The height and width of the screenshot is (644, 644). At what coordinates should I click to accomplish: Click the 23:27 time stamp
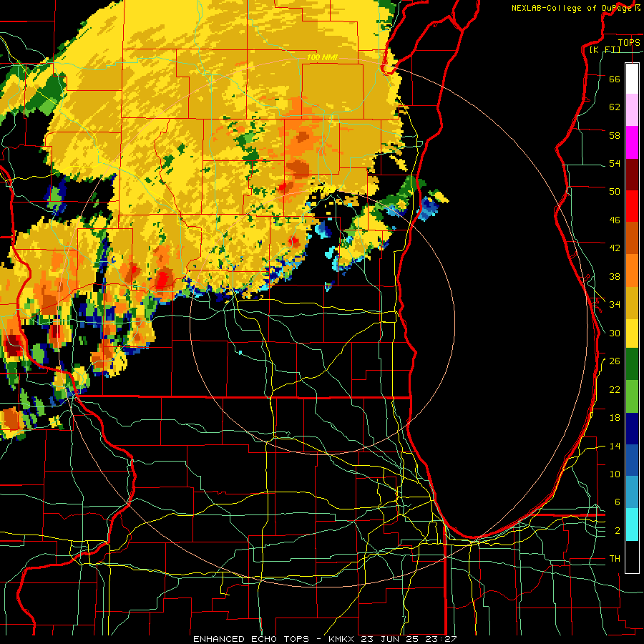pyautogui.click(x=442, y=639)
